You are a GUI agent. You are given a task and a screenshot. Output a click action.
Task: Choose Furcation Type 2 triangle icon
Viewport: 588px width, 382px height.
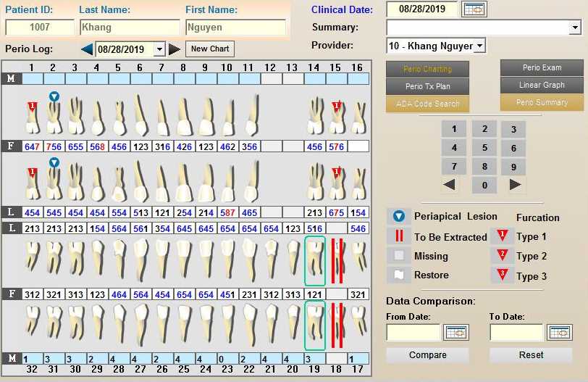502,255
